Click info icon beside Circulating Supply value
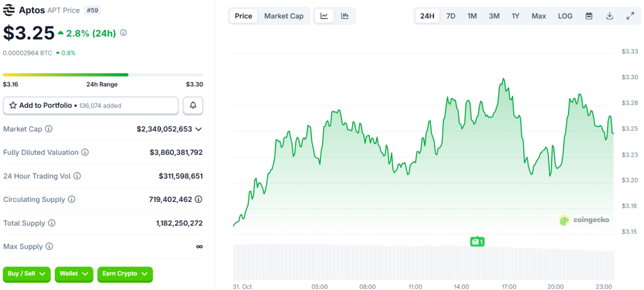Viewport: 644px width, 290px height. point(198,199)
